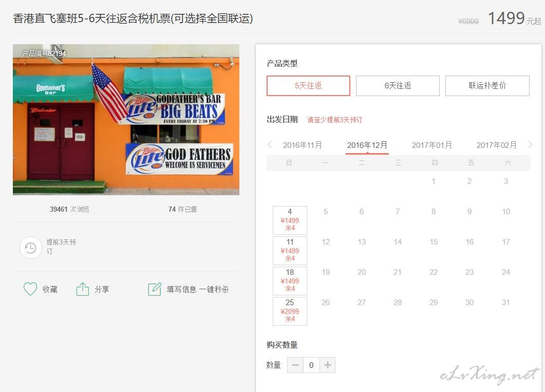Click the 购买数量 section heading
The width and height of the screenshot is (545, 392).
click(x=282, y=345)
